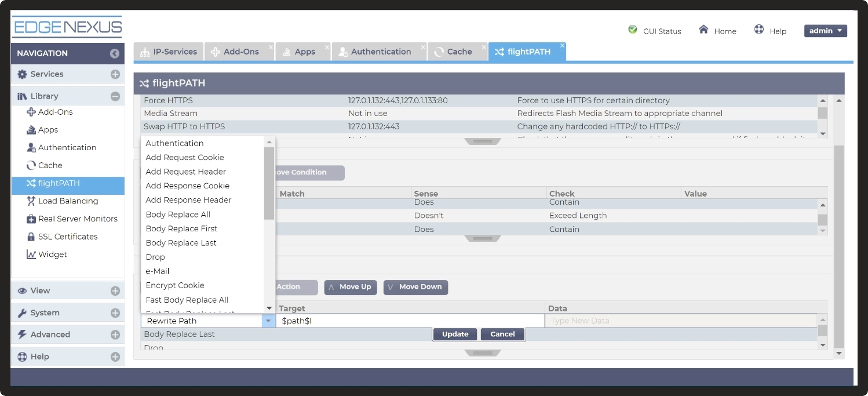Open the Rewrite Path action dropdown arrow
This screenshot has height=396, width=868.
click(268, 321)
